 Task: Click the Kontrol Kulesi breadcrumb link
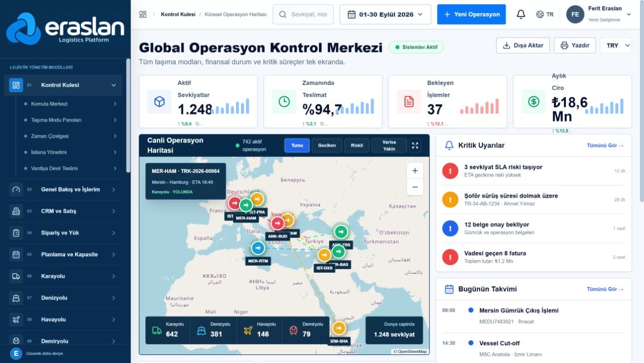[x=178, y=14]
